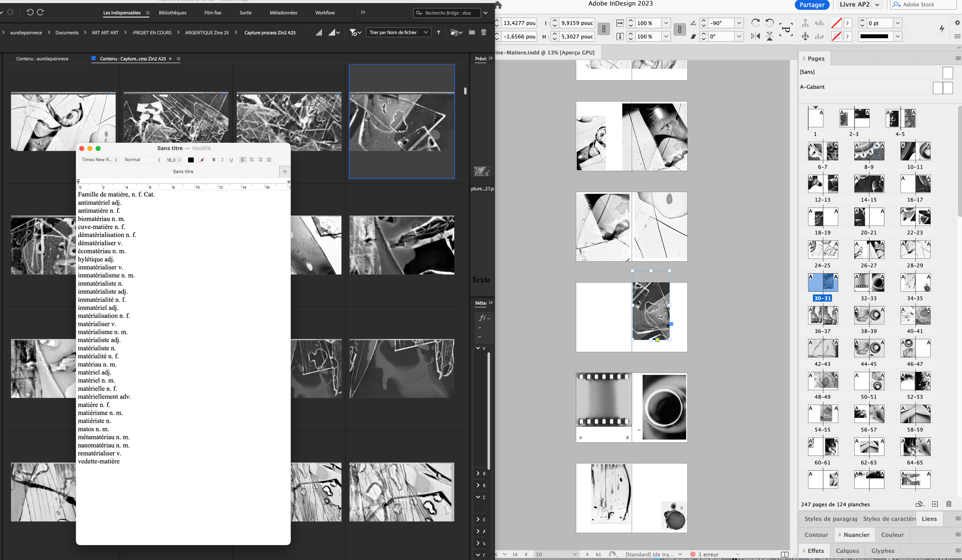Toggle bold formatting in TextEdit

pyautogui.click(x=214, y=160)
